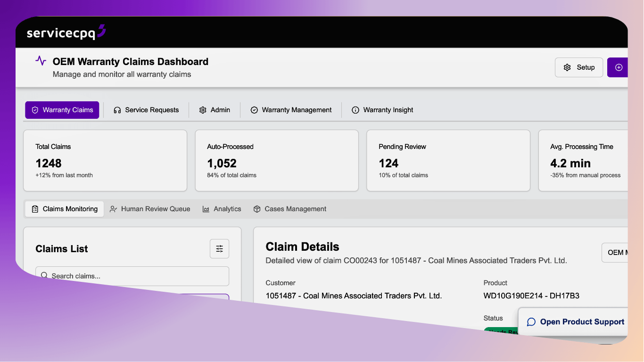644x362 pixels.
Task: Switch to the Cases Management tab
Action: point(290,209)
